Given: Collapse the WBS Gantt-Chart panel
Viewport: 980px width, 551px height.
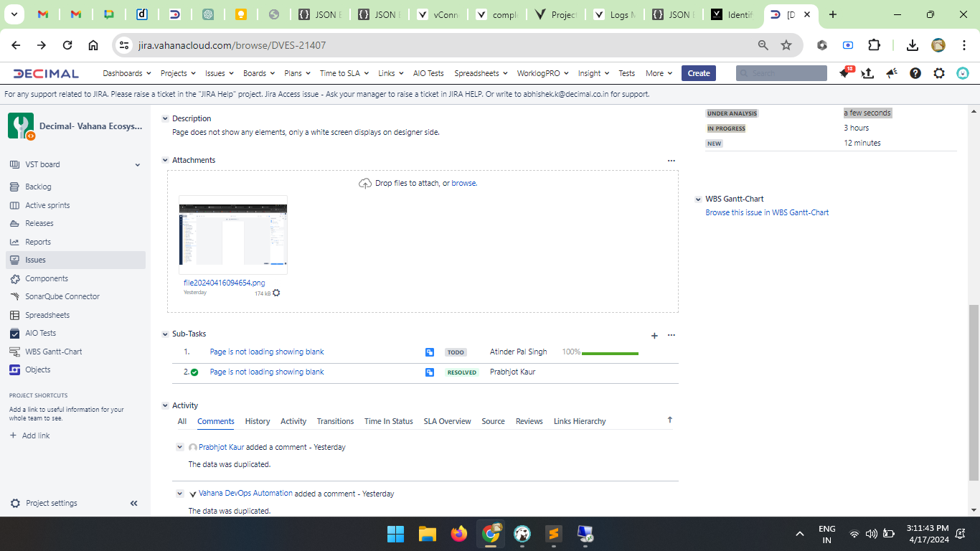Looking at the screenshot, I should click(x=698, y=199).
